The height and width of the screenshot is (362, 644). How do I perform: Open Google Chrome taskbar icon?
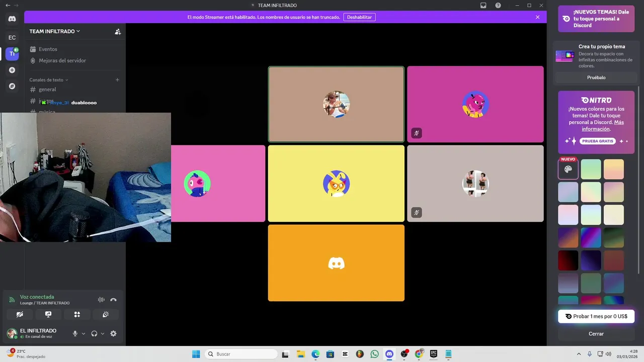[419, 354]
